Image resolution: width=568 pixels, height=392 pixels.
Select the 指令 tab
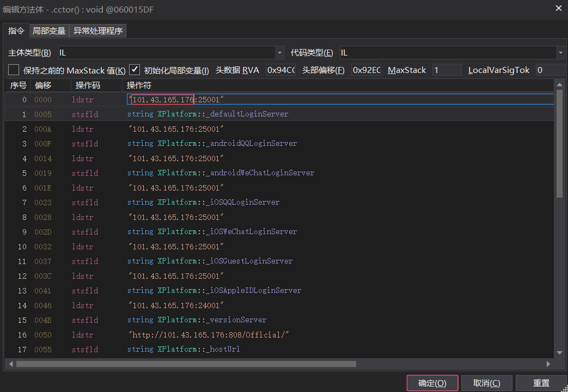(x=16, y=31)
